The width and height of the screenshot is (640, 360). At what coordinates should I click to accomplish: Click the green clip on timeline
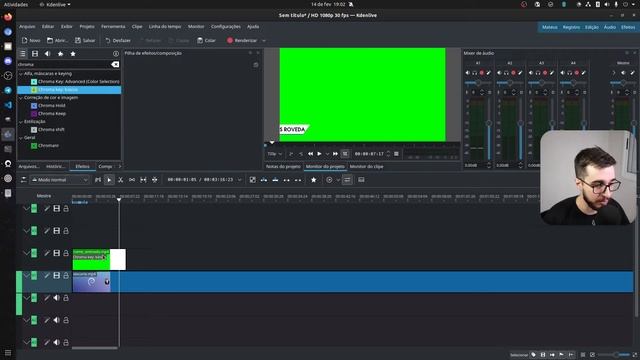point(91,259)
